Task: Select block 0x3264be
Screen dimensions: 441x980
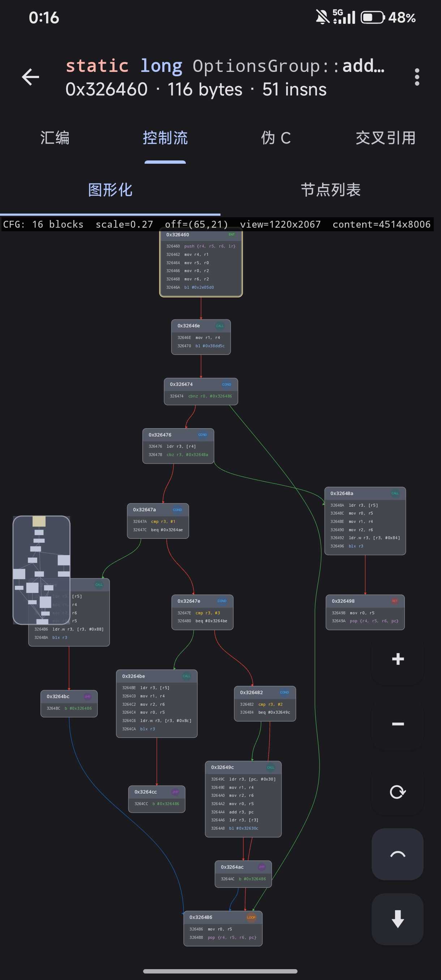Action: 157,704
